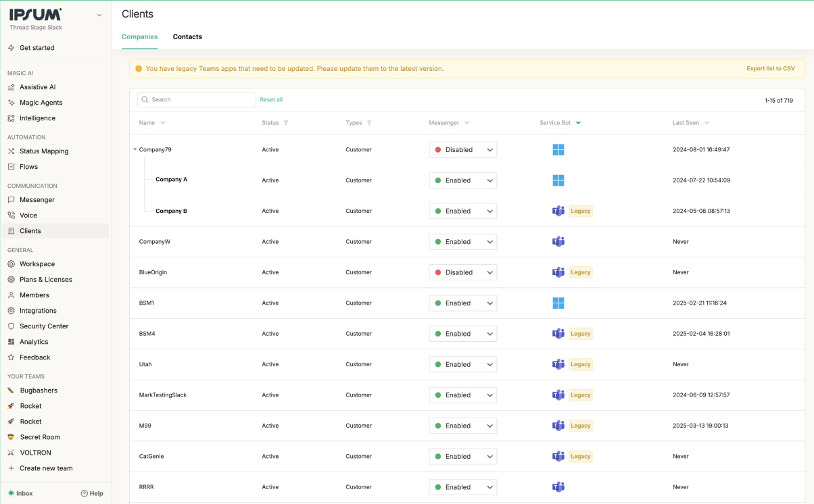The image size is (814, 504).
Task: Open Security Center in the sidebar
Action: click(44, 326)
